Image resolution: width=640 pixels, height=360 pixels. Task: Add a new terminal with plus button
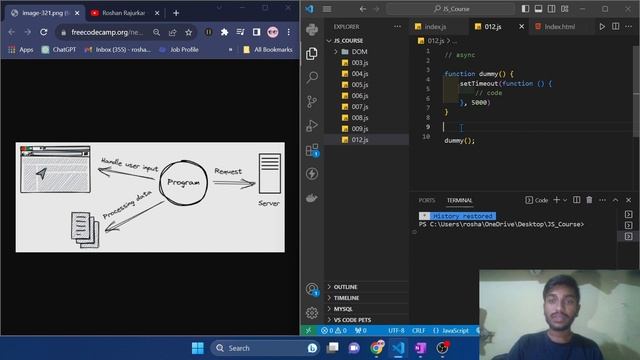click(556, 200)
